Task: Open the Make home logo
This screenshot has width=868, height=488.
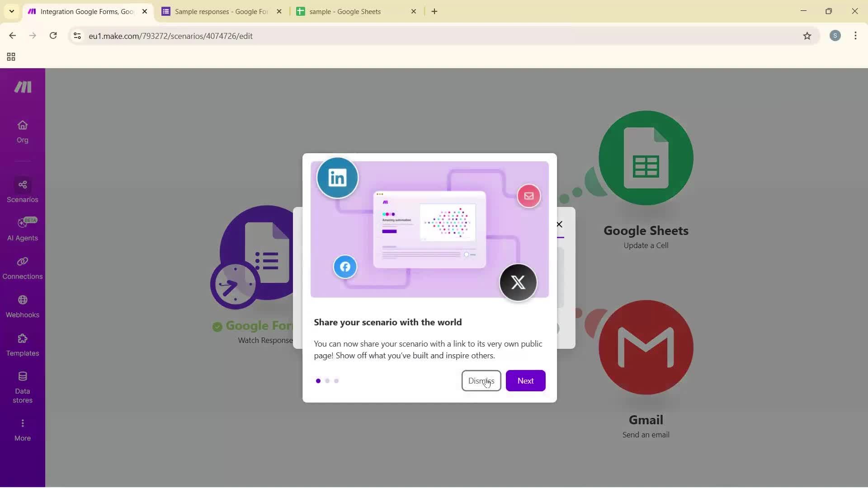Action: pyautogui.click(x=22, y=87)
